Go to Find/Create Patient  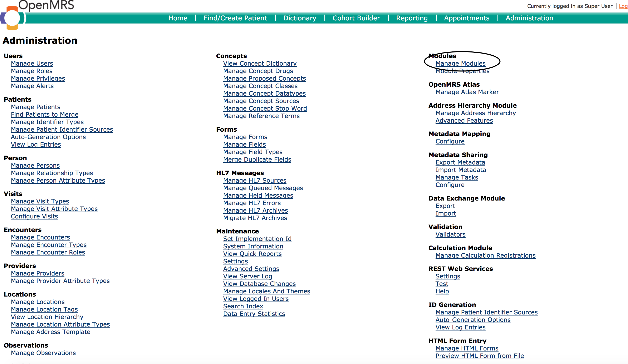coord(235,18)
